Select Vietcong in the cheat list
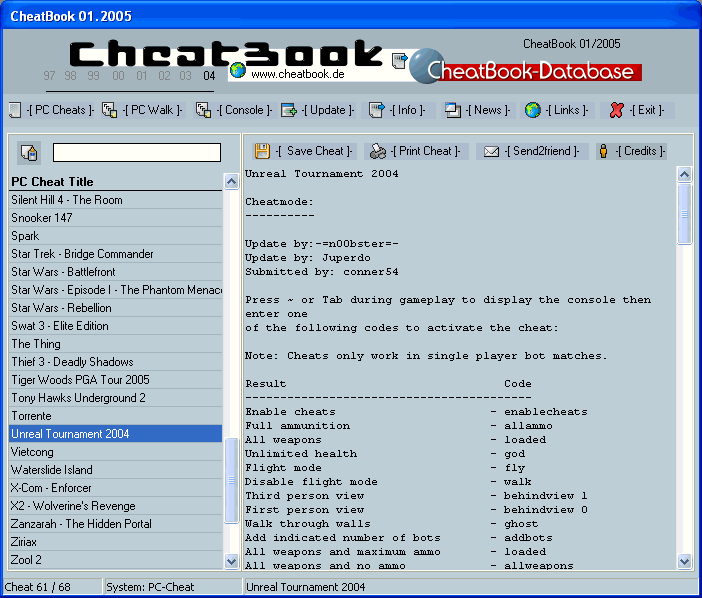Viewport: 702px width, 598px height. pos(32,452)
